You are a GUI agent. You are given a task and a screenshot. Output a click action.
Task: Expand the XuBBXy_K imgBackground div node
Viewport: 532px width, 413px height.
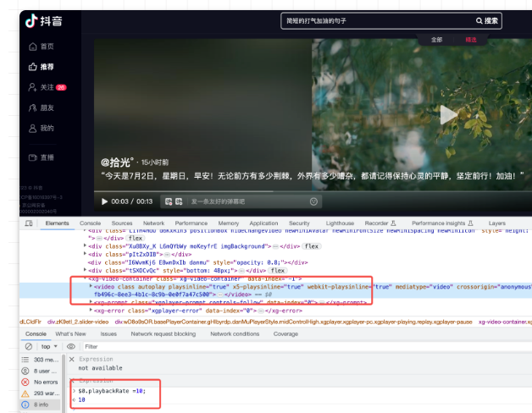click(x=85, y=245)
